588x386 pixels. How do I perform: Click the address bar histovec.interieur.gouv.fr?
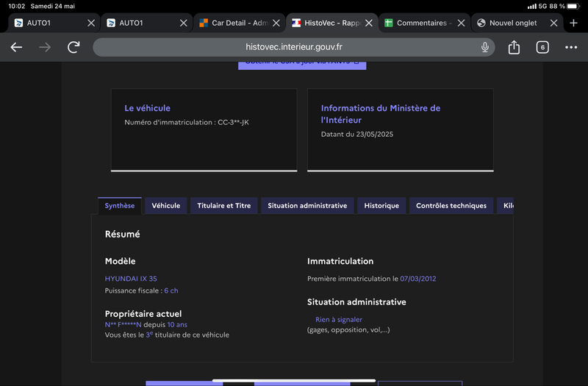tap(293, 47)
